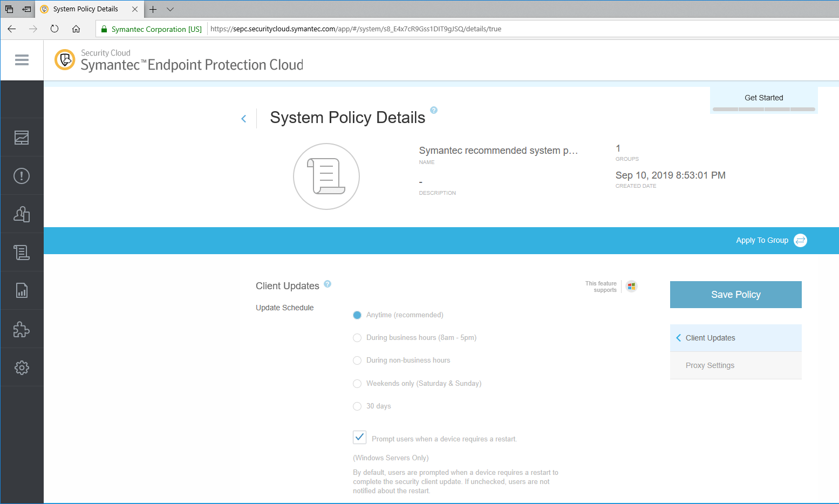
Task: Choose Weekends only (Saturday & Sunday) option
Action: click(x=357, y=384)
